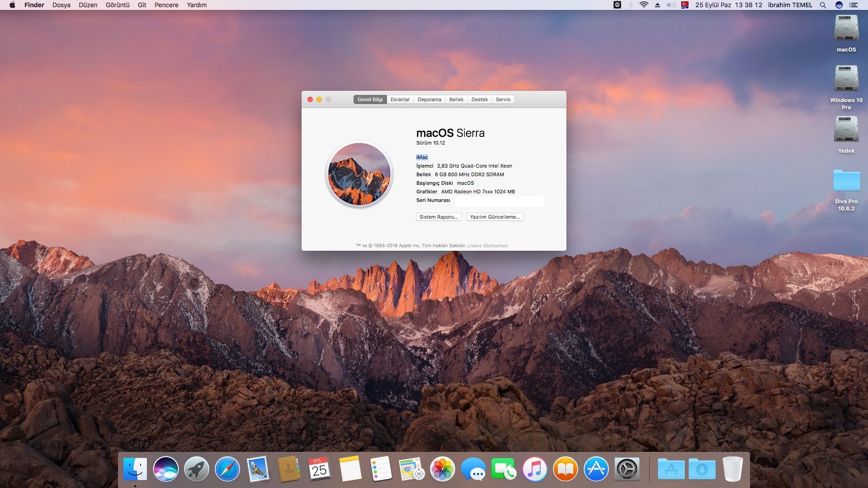Launch App Store from Dock
This screenshot has height=488, width=868.
[x=596, y=469]
